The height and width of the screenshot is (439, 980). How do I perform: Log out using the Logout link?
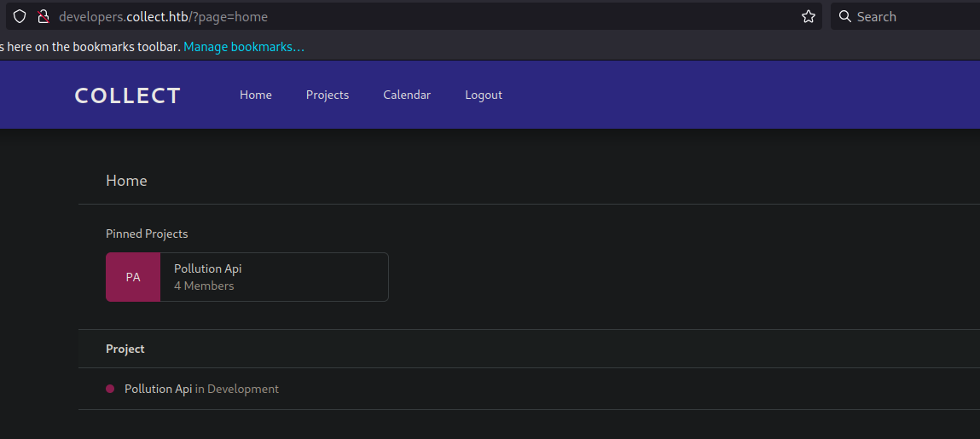(484, 95)
